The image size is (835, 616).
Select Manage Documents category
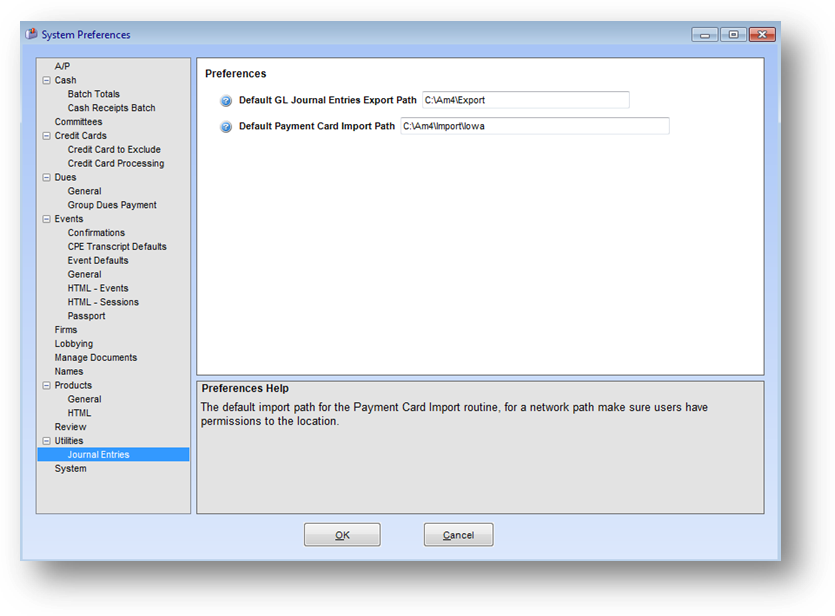pos(96,357)
